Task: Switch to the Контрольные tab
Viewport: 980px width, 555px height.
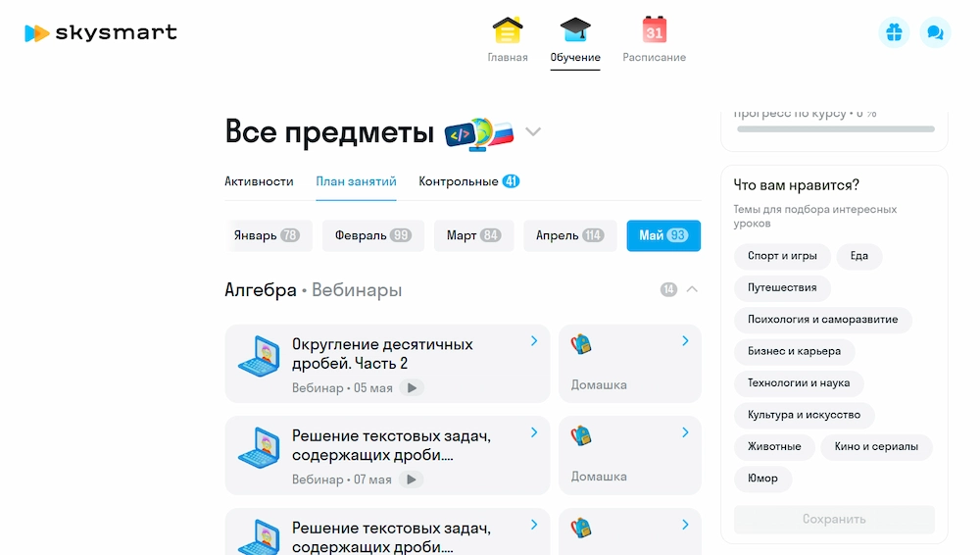Action: (x=468, y=181)
